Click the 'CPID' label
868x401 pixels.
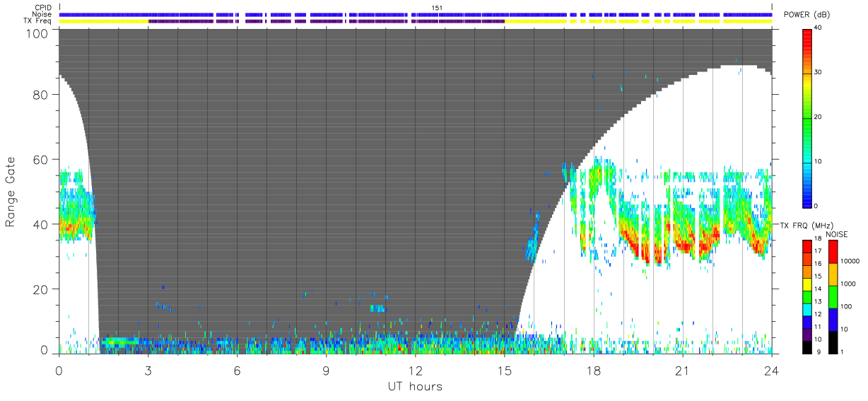click(x=44, y=8)
